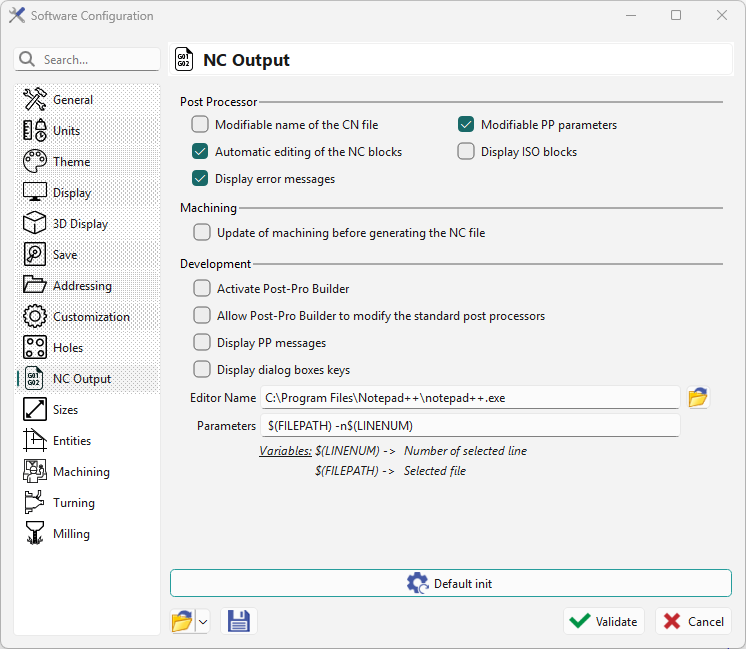
Task: Enable Modifiable name of the CN file
Action: click(200, 125)
